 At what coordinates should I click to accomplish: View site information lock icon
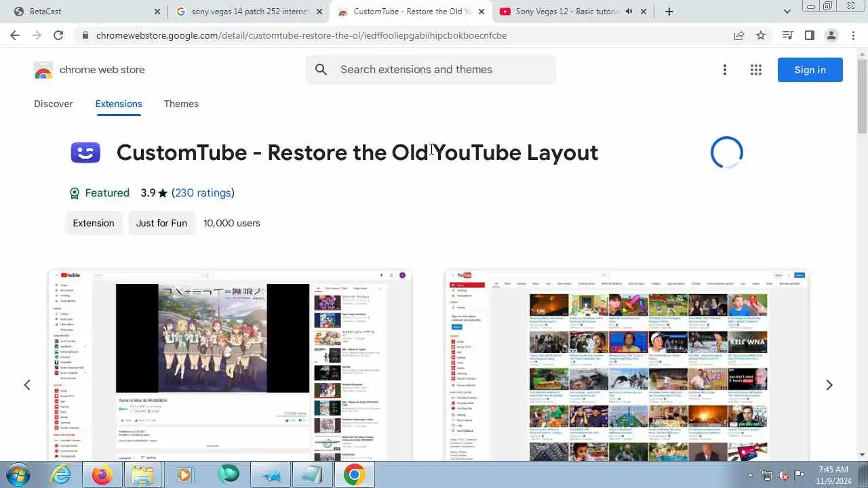pos(85,35)
